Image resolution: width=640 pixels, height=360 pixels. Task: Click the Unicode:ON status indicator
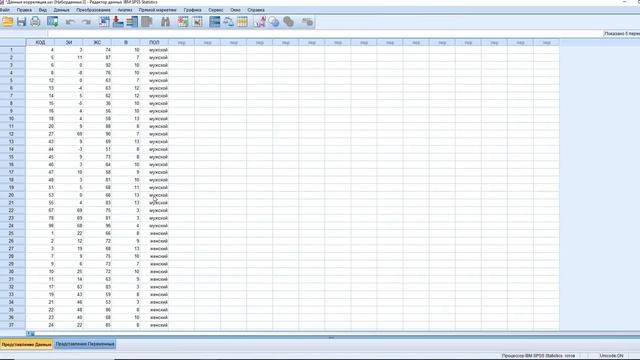(x=611, y=356)
